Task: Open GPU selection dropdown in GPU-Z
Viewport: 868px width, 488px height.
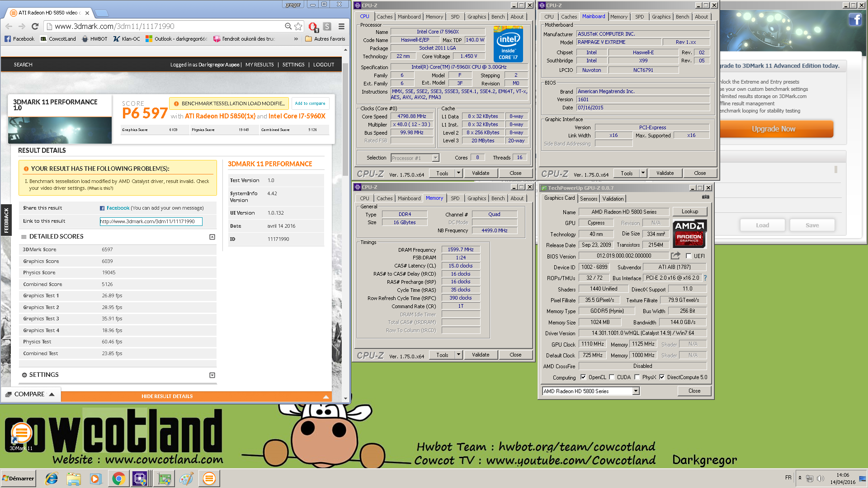Action: click(x=636, y=391)
